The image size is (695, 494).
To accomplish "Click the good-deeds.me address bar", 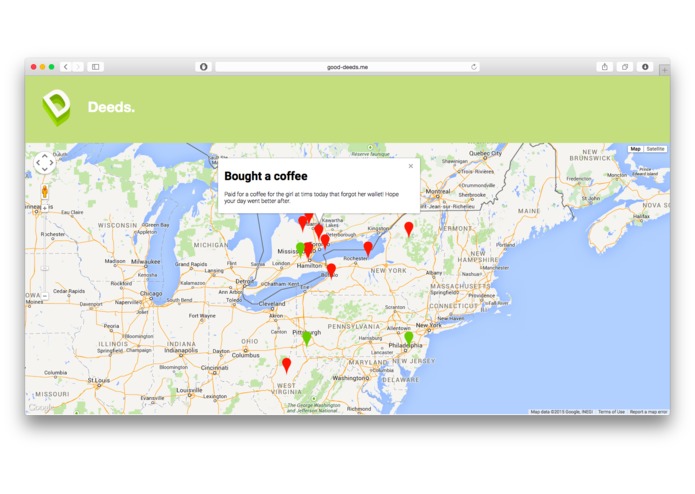I will 347,67.
